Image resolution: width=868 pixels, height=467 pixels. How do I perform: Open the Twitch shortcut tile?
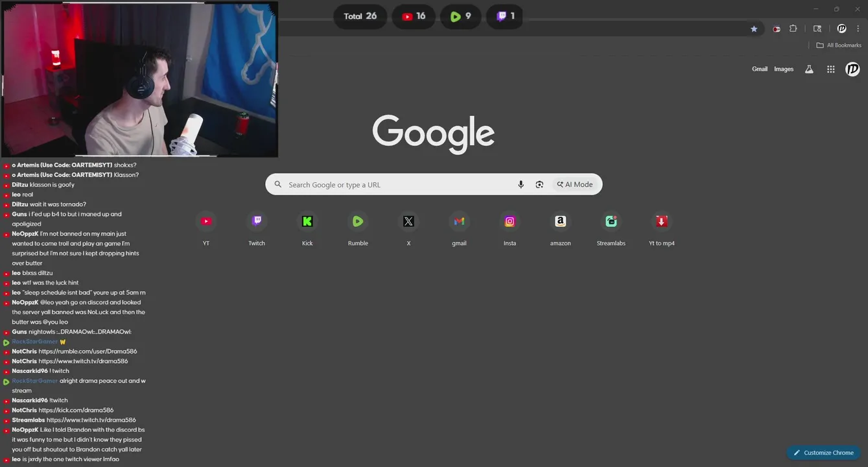click(257, 228)
